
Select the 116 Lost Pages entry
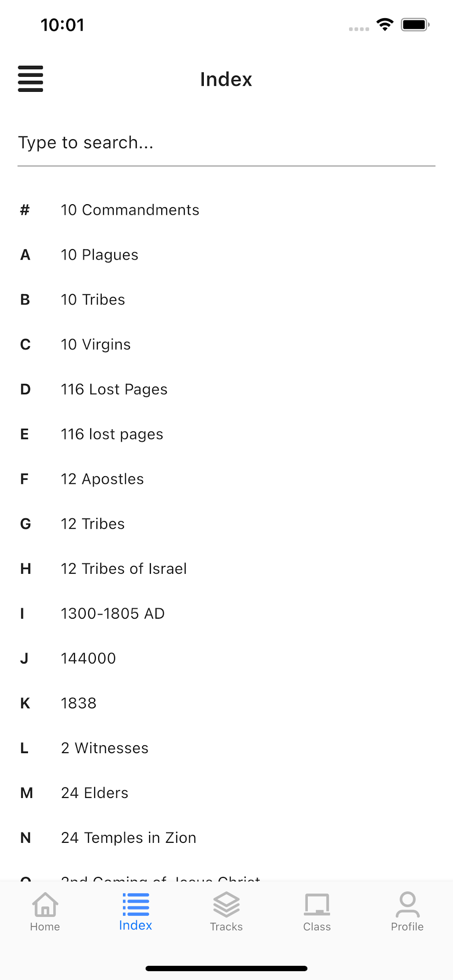point(114,389)
